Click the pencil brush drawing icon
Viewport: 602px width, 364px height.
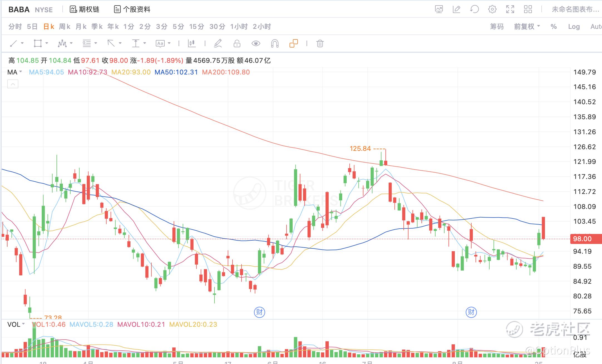[218, 43]
